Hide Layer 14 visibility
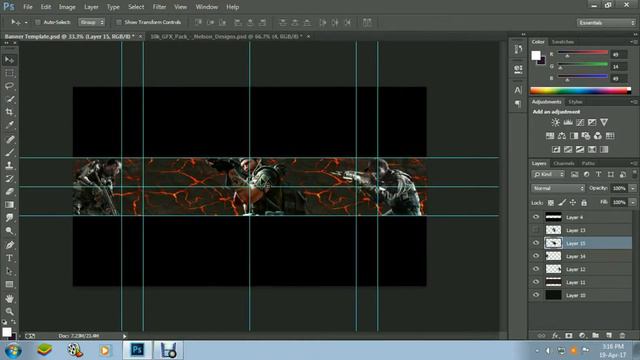The width and height of the screenshot is (640, 360). point(536,256)
